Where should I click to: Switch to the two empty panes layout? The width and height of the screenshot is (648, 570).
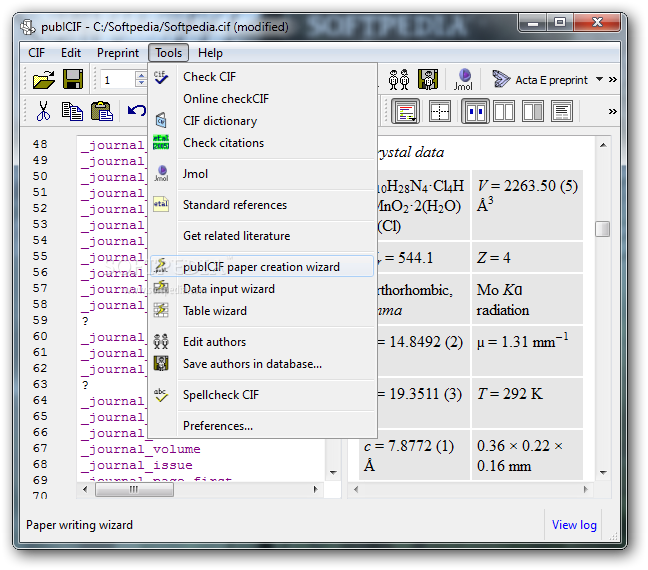tap(504, 111)
